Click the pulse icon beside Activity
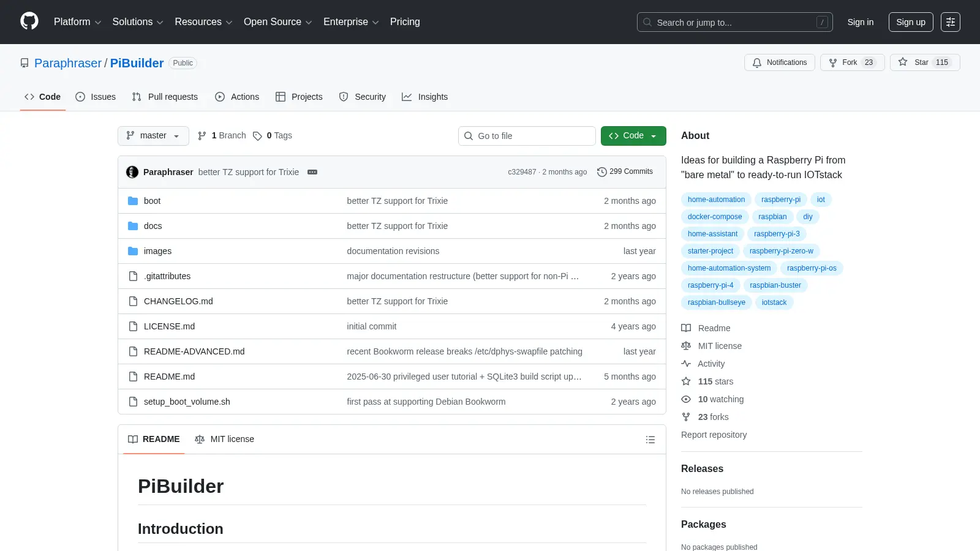The image size is (980, 551). [x=686, y=364]
